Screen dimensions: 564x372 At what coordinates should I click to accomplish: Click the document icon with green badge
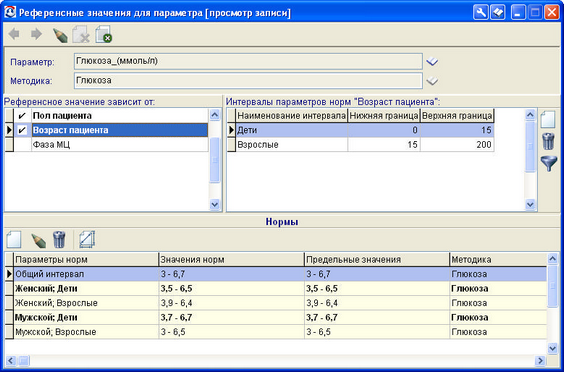pos(104,35)
